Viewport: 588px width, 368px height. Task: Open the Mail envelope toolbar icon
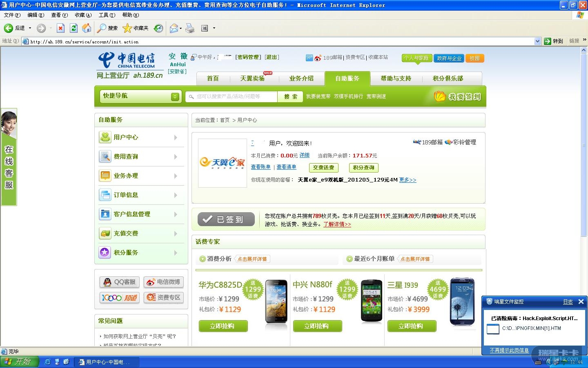tap(174, 28)
